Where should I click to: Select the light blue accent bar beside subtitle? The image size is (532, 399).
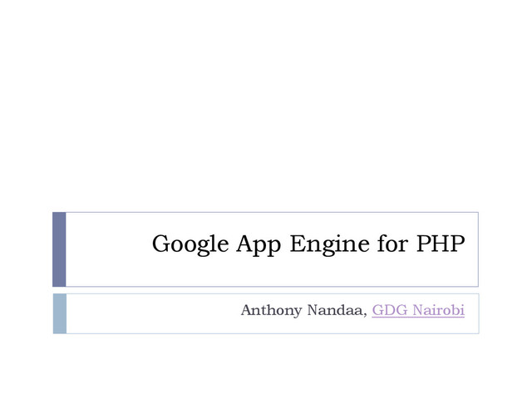point(60,313)
